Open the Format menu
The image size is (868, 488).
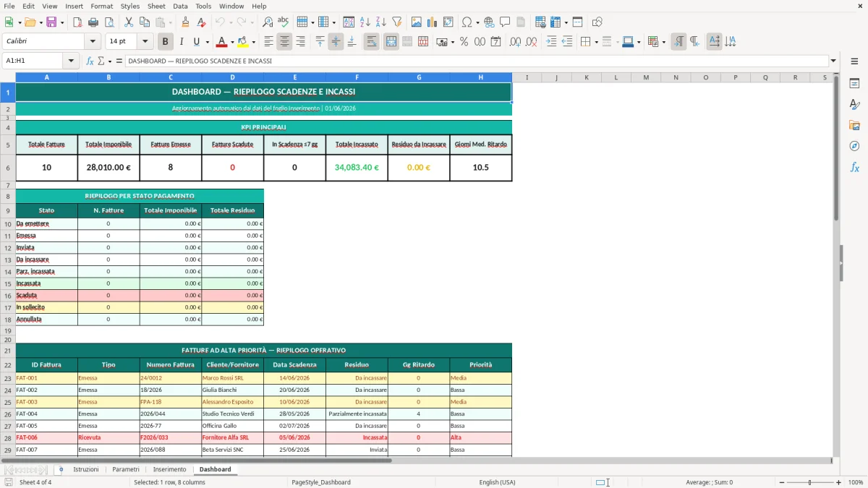[x=101, y=6]
